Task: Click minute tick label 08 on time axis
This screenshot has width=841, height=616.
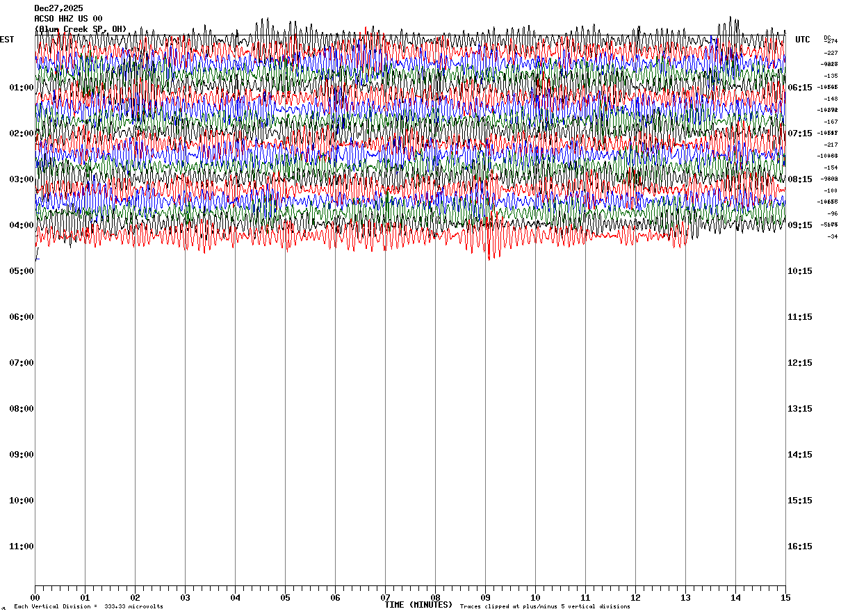Action: (x=435, y=597)
